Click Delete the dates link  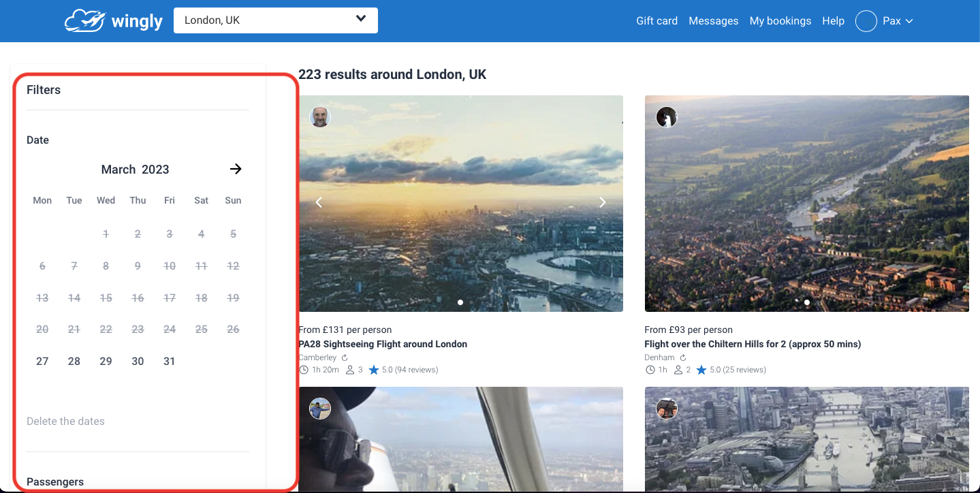[65, 422]
